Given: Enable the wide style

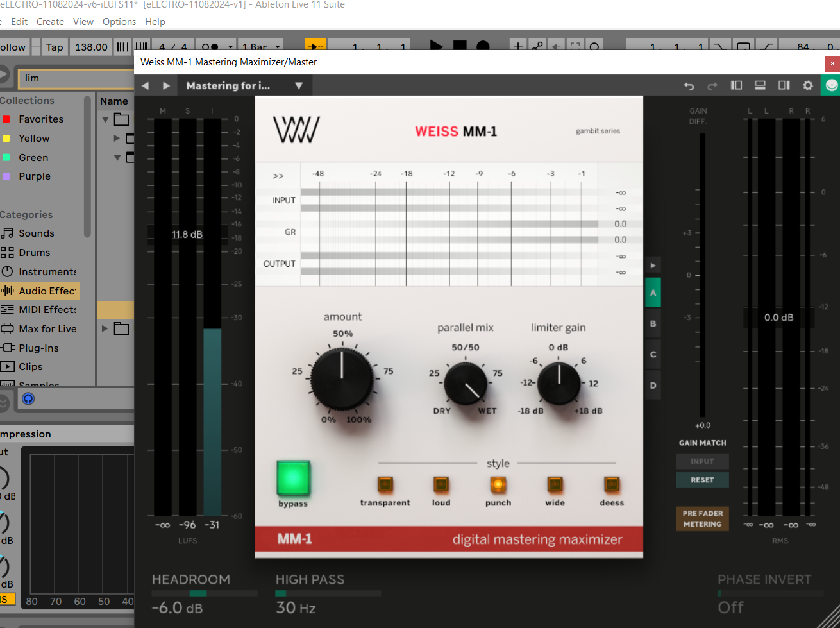Looking at the screenshot, I should coord(555,484).
